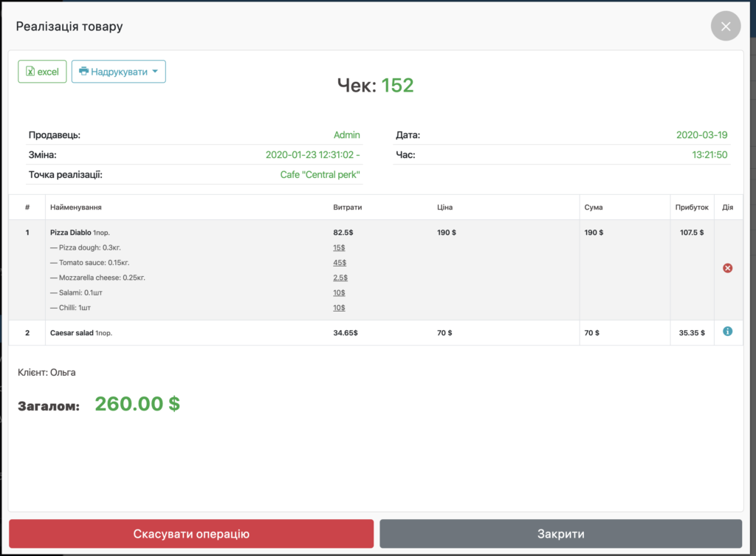
Task: Click the red remove icon for Pizza Diablo
Action: [x=727, y=268]
